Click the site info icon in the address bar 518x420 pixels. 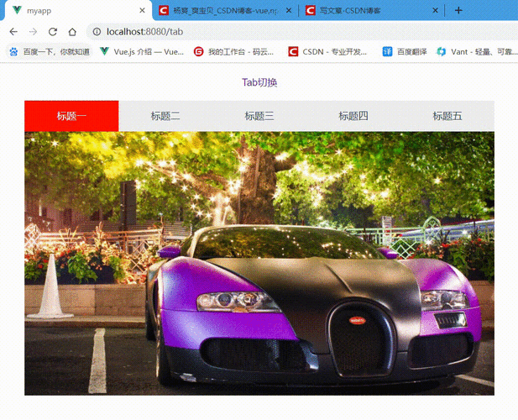[97, 32]
